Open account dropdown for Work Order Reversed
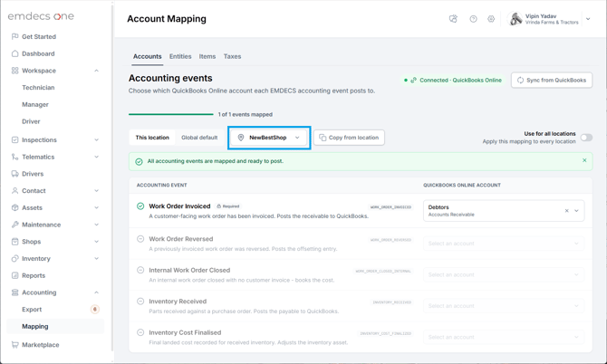Screen dimensions: 607x364 point(504,244)
